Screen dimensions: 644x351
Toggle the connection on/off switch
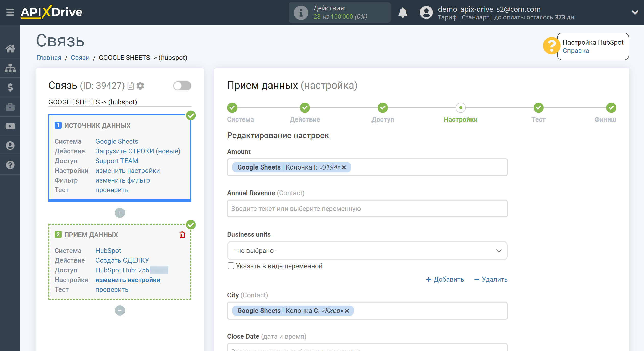point(182,86)
